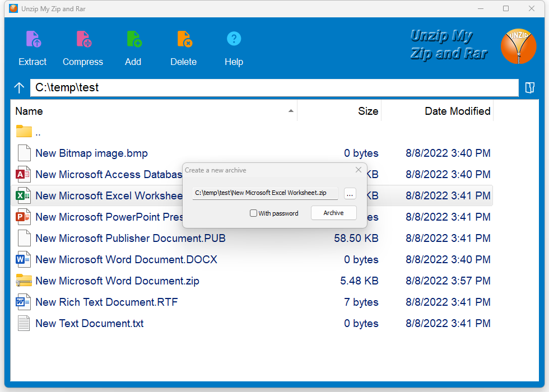
Task: Click the orange Unzip logo
Action: pos(519,46)
